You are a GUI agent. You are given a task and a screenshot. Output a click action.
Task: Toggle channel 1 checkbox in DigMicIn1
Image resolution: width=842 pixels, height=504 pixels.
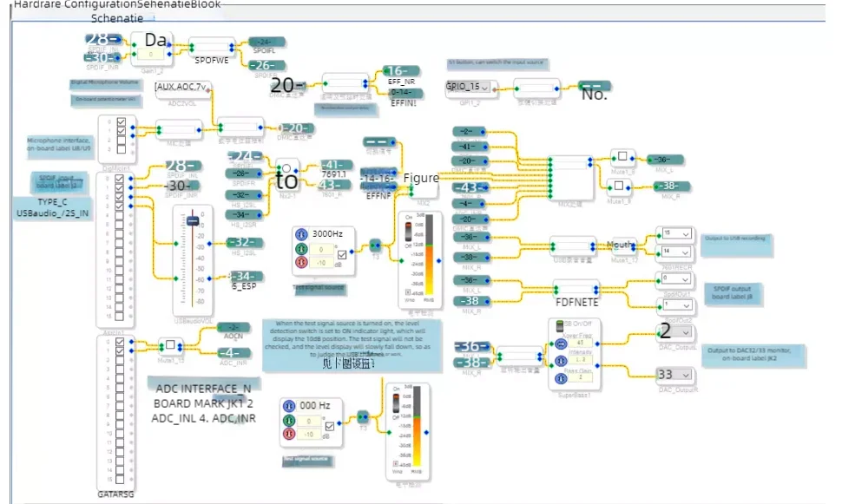point(122,131)
